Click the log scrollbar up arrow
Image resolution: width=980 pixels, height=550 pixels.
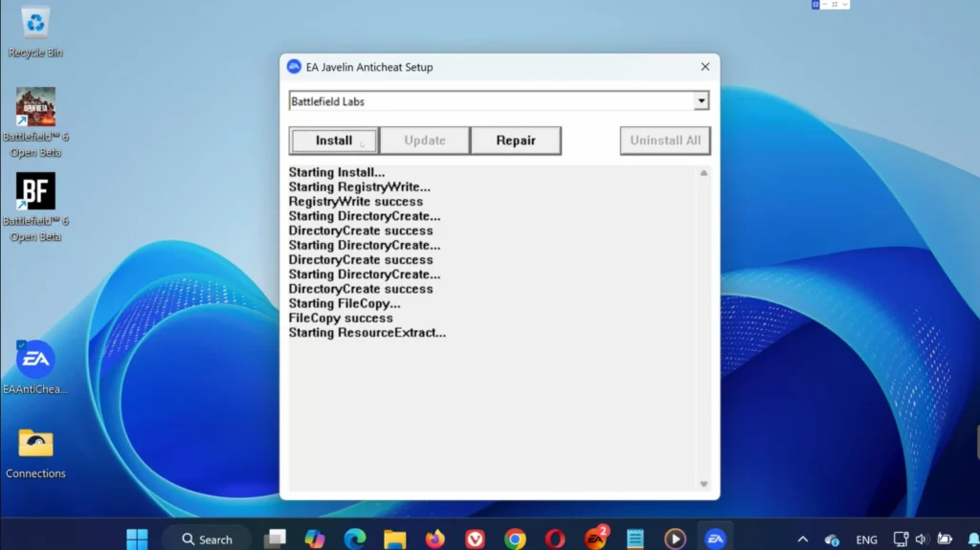tap(703, 173)
